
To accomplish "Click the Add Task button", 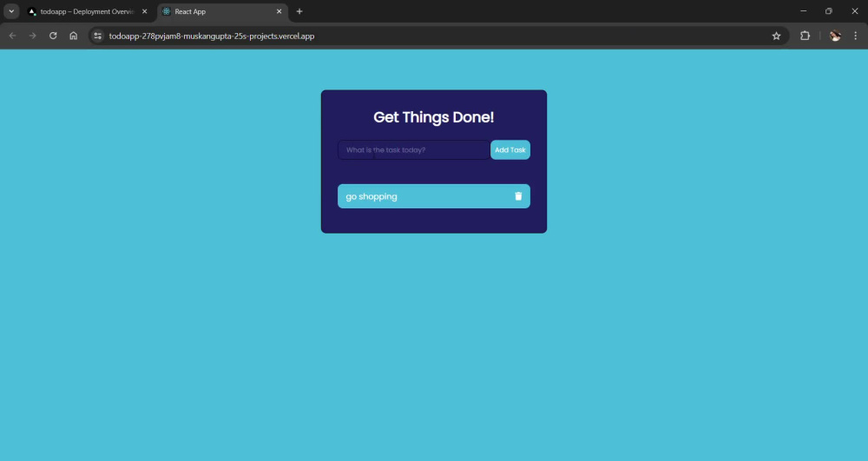I will pyautogui.click(x=510, y=150).
